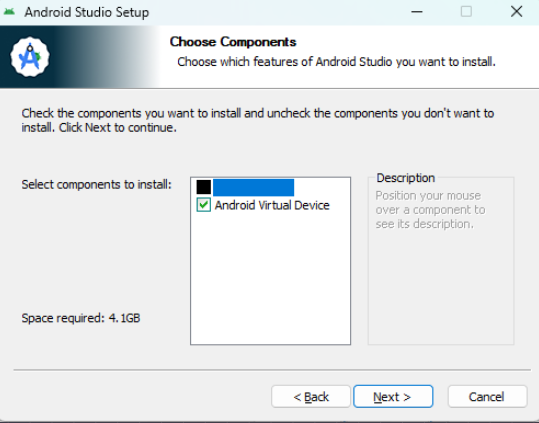
Task: Go back with the Back button
Action: point(311,397)
